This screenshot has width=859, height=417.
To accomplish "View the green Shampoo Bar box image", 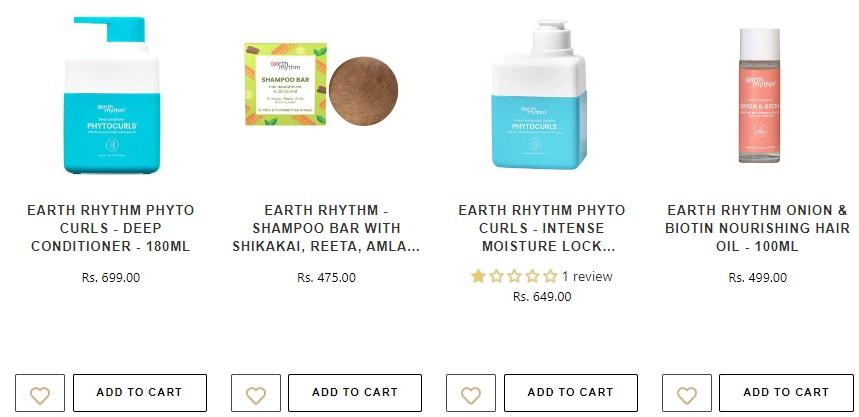I will (x=285, y=84).
